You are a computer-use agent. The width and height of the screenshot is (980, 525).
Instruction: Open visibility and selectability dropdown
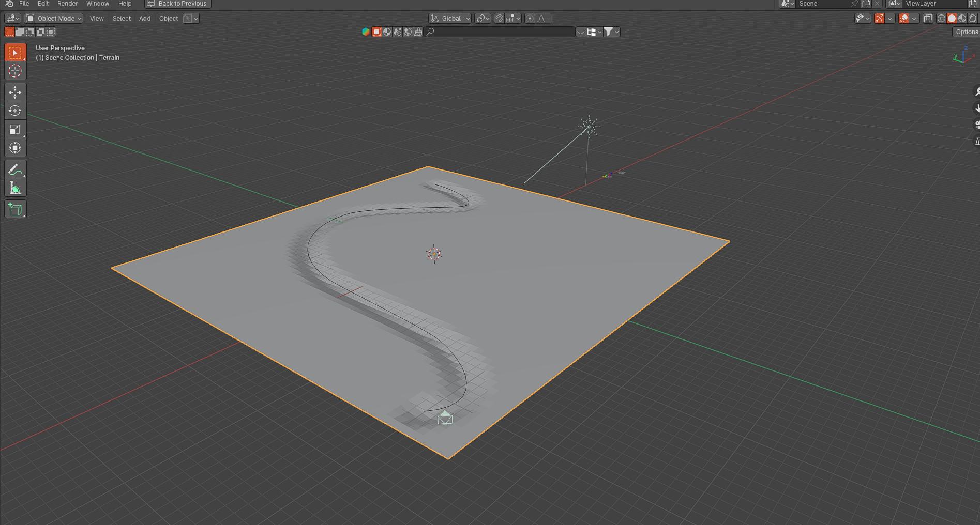tap(863, 18)
